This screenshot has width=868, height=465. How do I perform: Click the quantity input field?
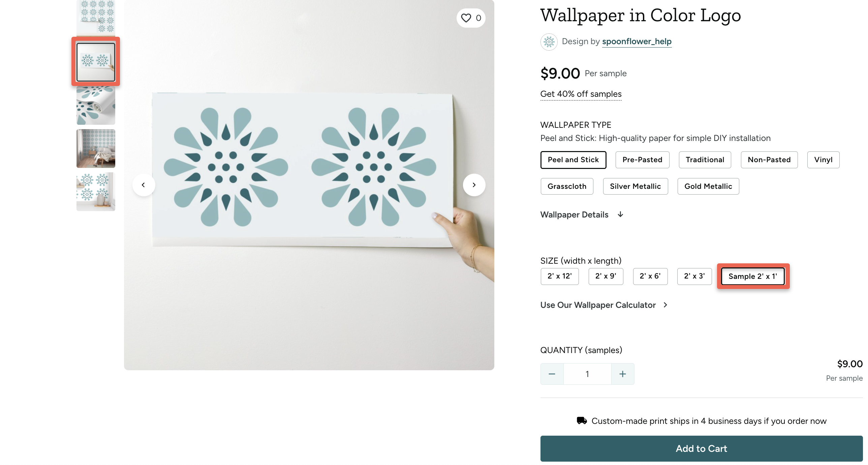pos(587,374)
